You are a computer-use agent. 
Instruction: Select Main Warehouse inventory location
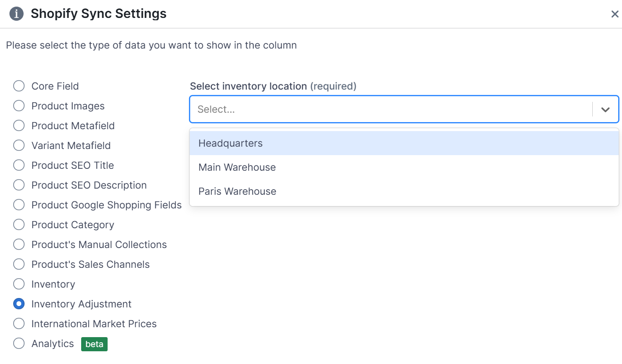click(237, 167)
